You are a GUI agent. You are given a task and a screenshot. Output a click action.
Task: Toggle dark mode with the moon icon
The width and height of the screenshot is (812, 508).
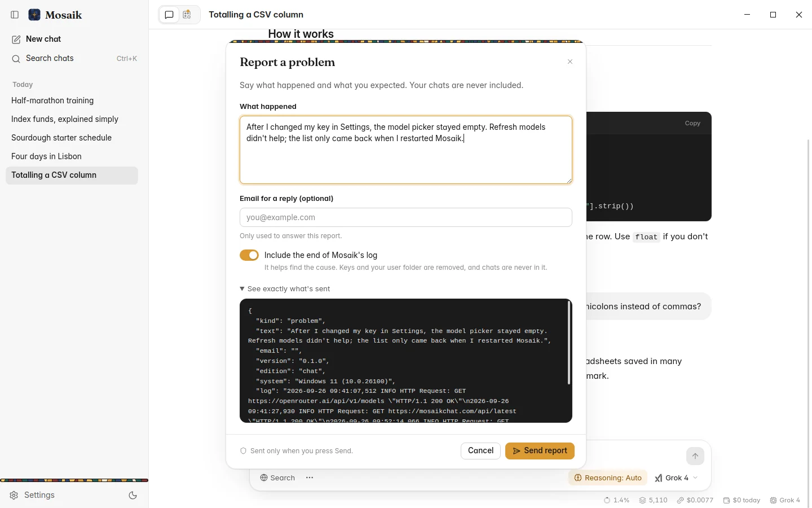(x=133, y=495)
